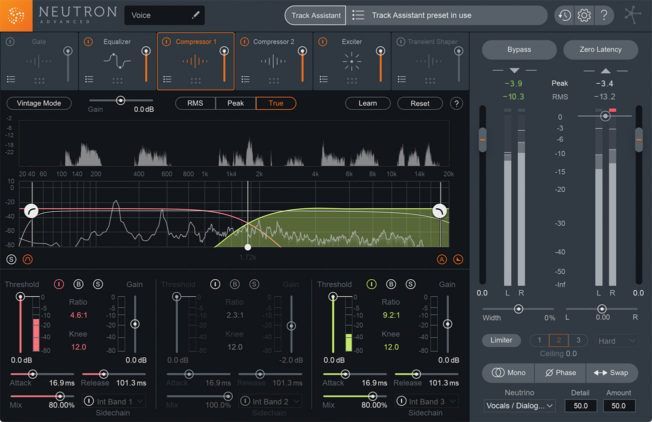Click the Compressor 2 module drag handle dots
Image resolution: width=652 pixels, height=422 pixels.
[274, 80]
